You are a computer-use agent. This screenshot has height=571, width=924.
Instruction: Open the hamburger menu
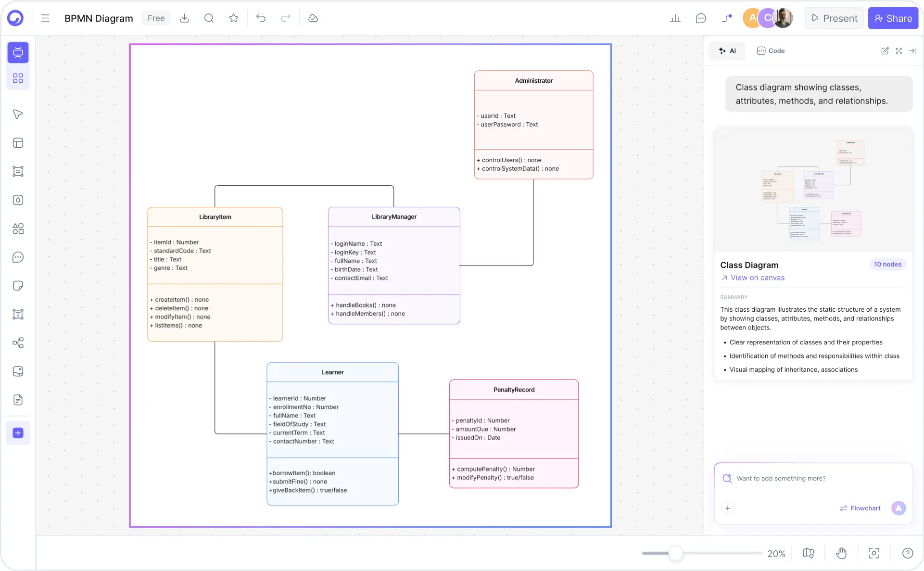[x=45, y=18]
